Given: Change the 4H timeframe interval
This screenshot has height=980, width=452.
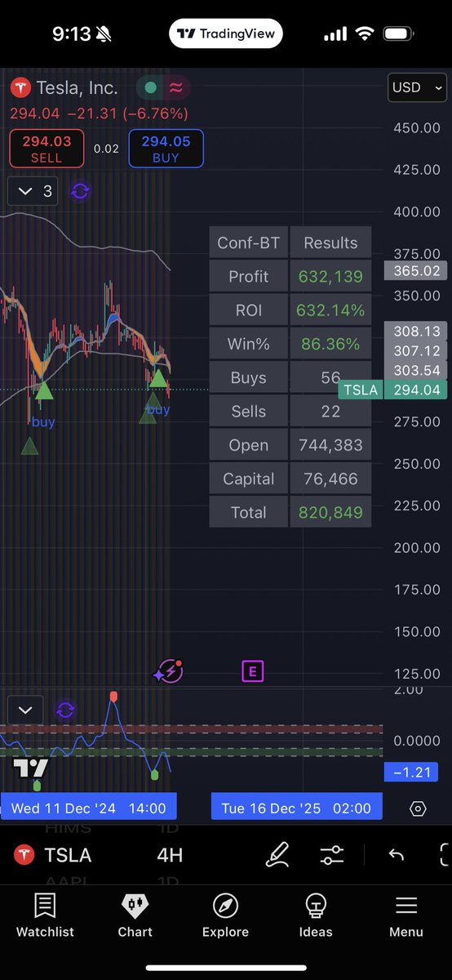Looking at the screenshot, I should [x=170, y=855].
